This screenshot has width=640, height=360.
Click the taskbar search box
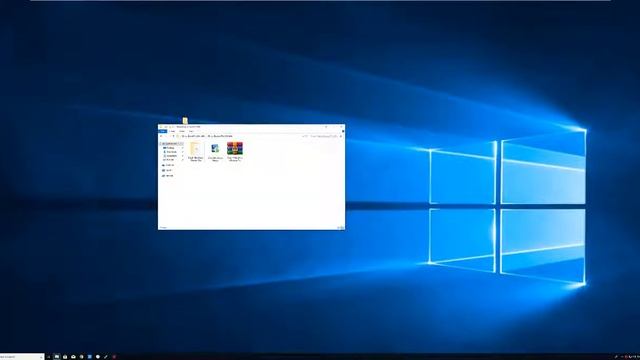coord(22,357)
